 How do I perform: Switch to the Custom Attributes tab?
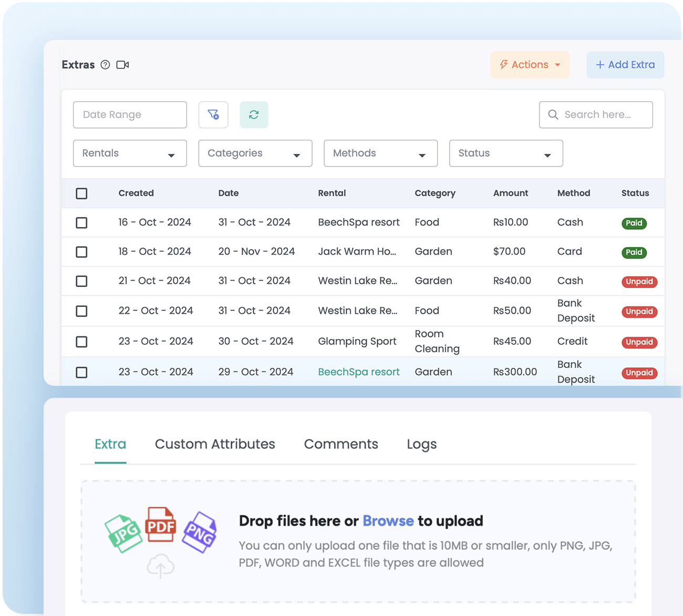(x=215, y=444)
